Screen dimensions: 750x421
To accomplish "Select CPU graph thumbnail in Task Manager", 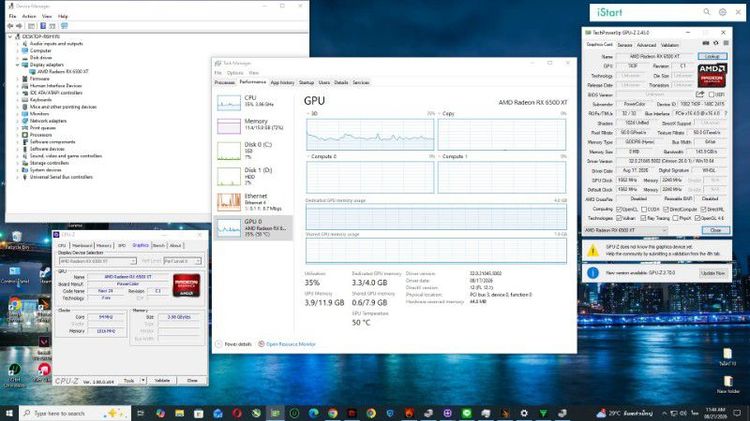I will (229, 103).
